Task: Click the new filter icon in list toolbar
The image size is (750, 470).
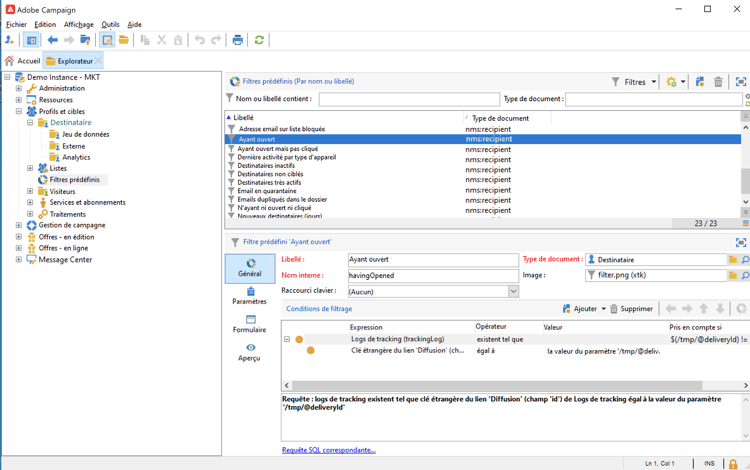Action: tap(700, 82)
